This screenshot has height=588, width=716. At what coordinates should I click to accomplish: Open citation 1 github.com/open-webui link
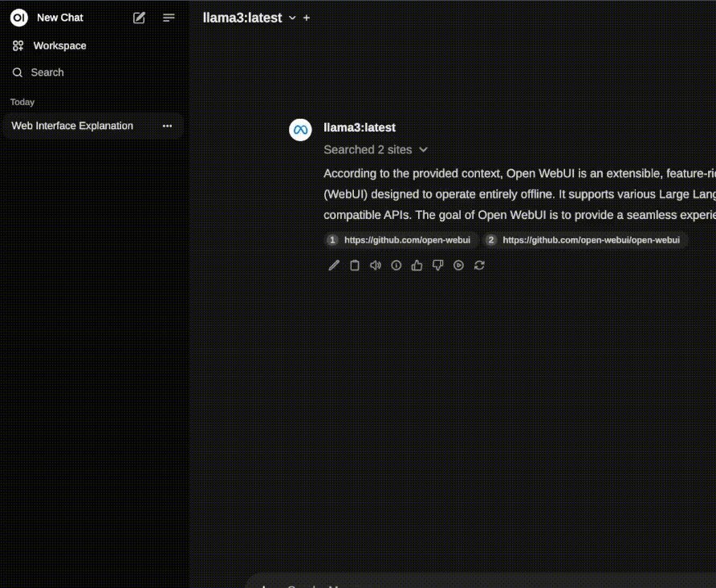click(401, 240)
